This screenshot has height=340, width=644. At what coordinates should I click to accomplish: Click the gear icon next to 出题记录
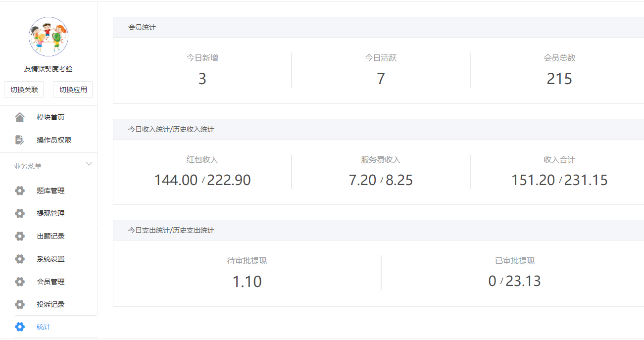[20, 236]
